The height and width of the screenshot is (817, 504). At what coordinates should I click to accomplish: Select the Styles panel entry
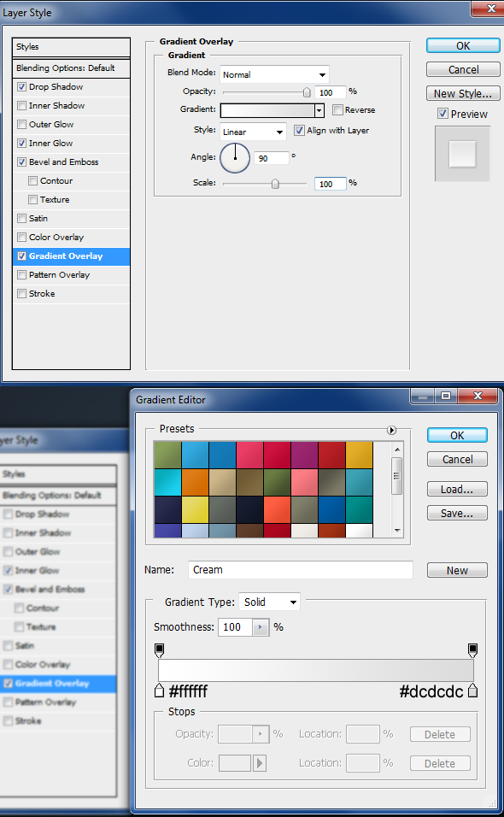click(72, 47)
